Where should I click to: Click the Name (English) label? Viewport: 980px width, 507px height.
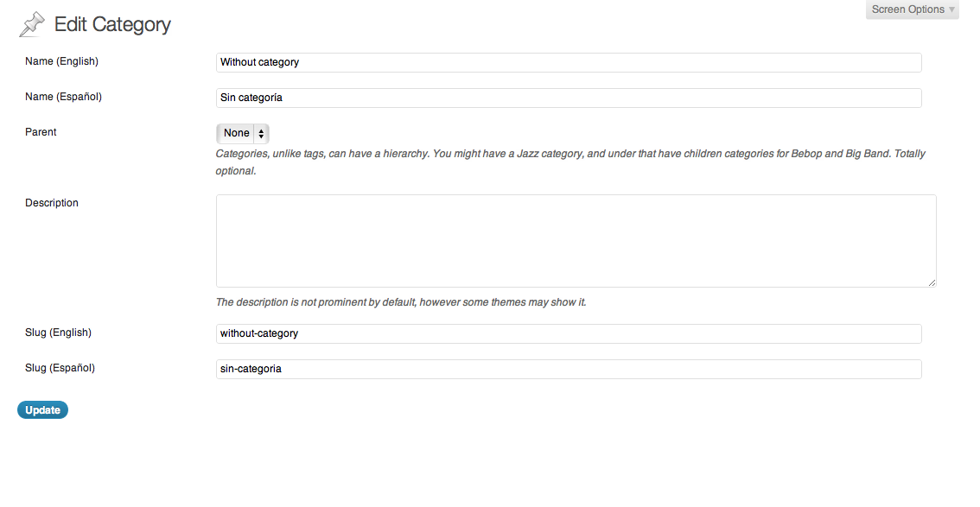(x=62, y=61)
